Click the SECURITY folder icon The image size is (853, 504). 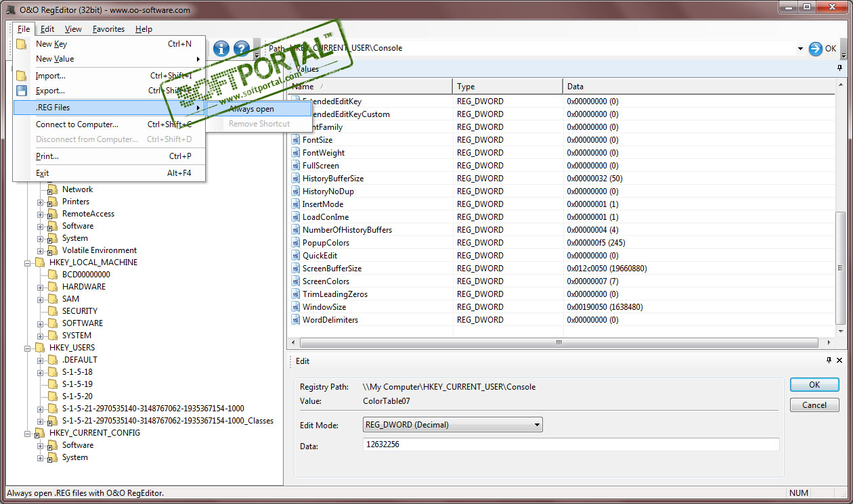[52, 311]
